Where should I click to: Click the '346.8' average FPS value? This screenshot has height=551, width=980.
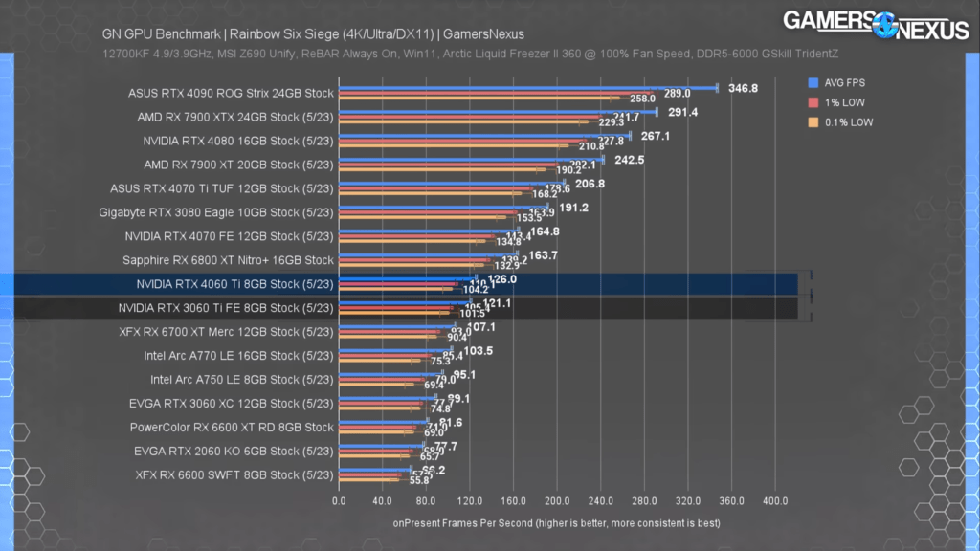(x=743, y=89)
